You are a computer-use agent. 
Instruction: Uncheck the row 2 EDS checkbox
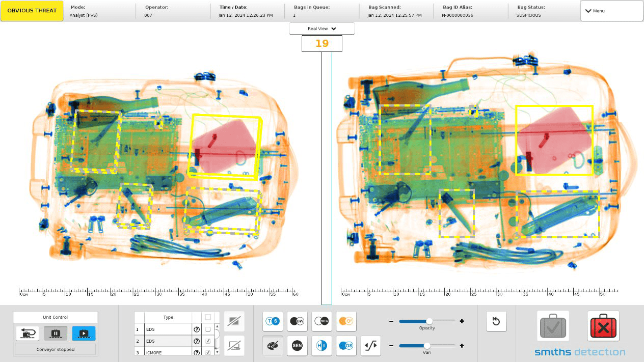(x=208, y=341)
